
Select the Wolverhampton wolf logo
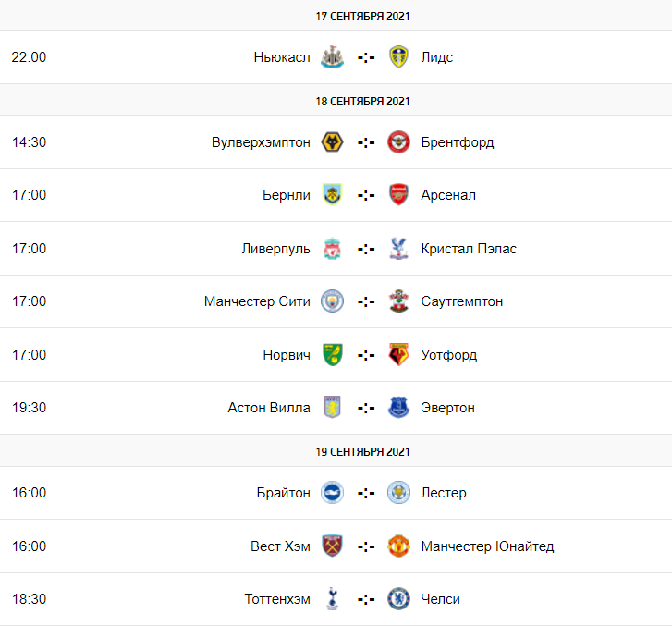pyautogui.click(x=332, y=141)
